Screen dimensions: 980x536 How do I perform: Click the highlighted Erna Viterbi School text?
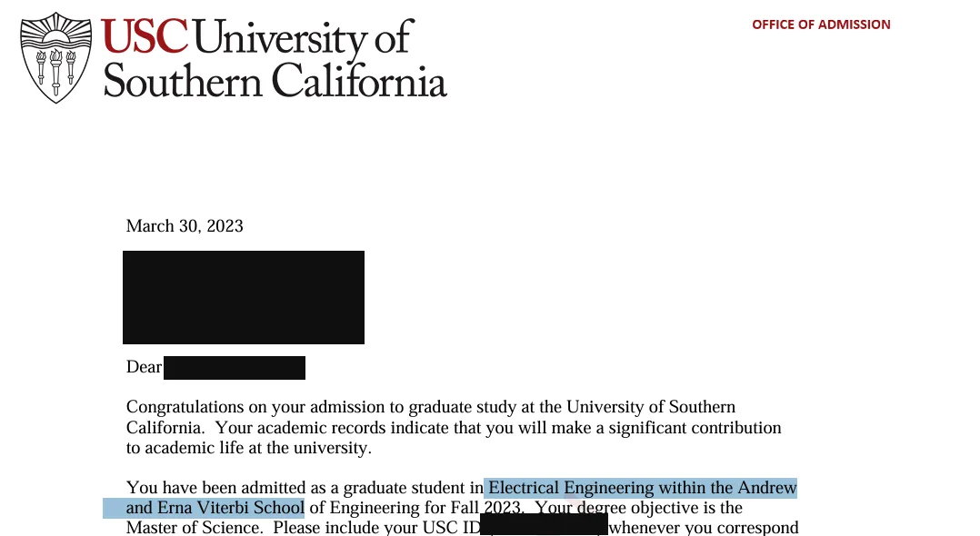click(231, 507)
